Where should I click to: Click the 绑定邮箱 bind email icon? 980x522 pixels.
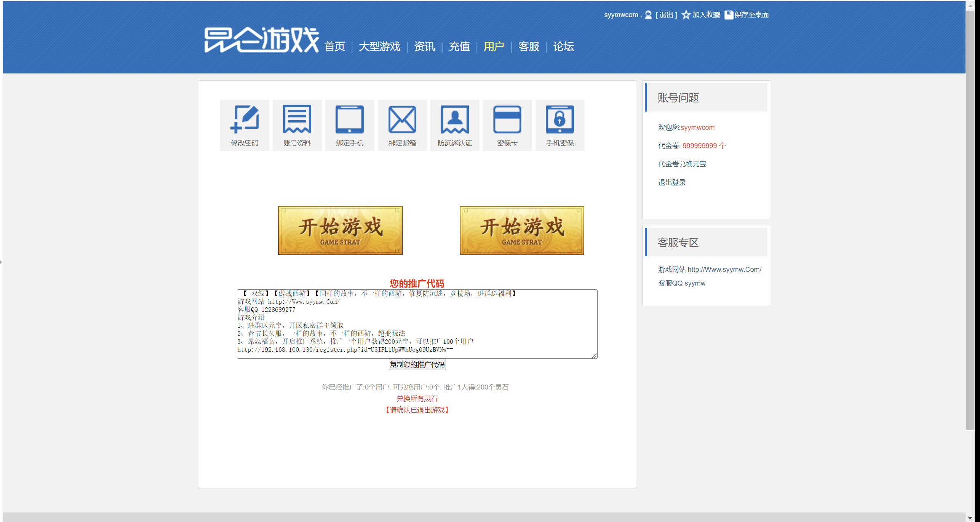click(402, 125)
